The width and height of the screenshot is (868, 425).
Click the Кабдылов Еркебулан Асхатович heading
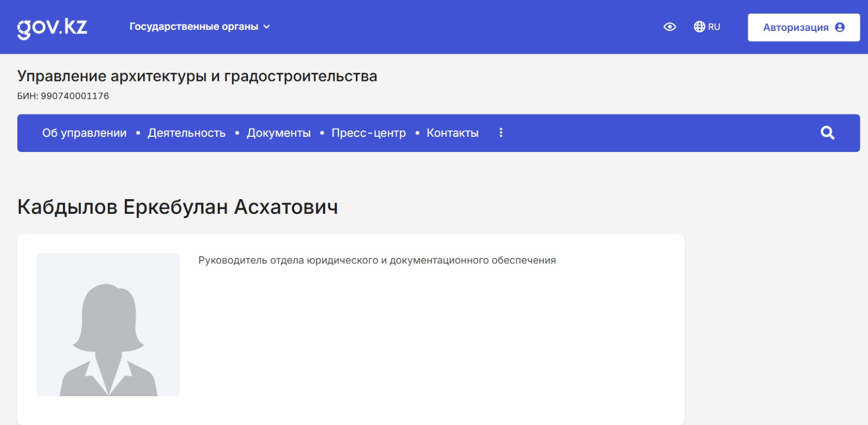tap(177, 207)
